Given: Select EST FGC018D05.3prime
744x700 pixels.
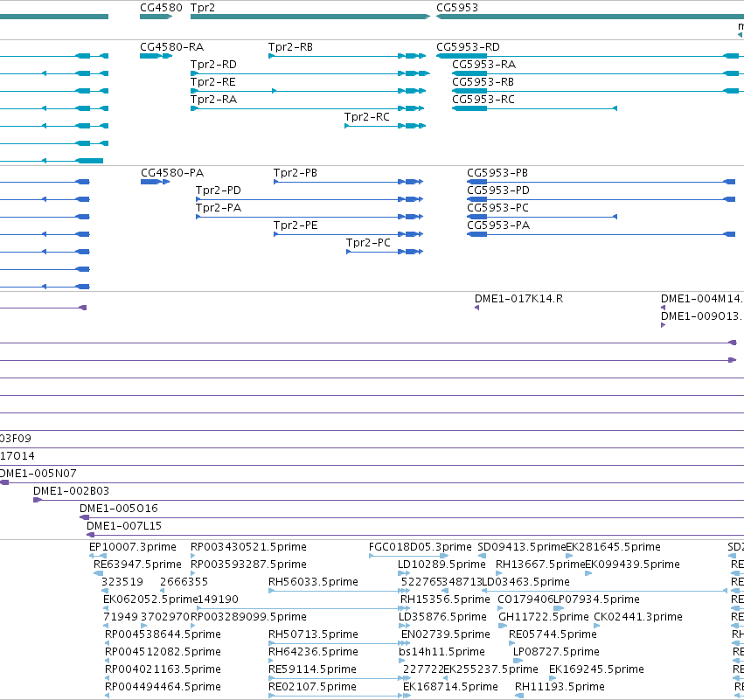Looking at the screenshot, I should click(x=420, y=547).
